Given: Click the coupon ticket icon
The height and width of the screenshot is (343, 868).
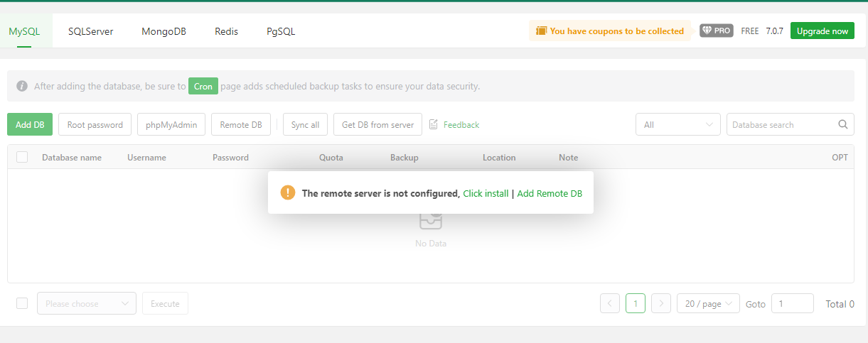Looking at the screenshot, I should (x=541, y=31).
